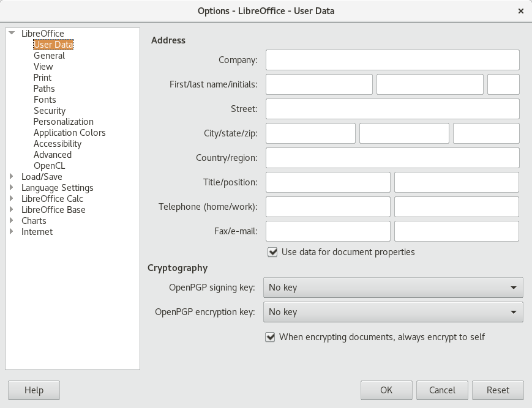This screenshot has height=408, width=532.
Task: Expand the Charts tree node
Action: [x=12, y=220]
